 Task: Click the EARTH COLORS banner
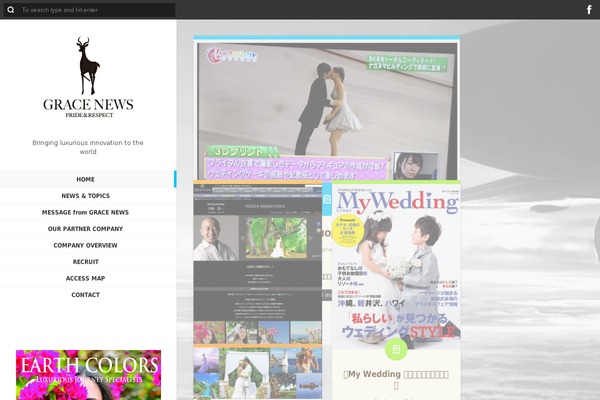(x=88, y=375)
